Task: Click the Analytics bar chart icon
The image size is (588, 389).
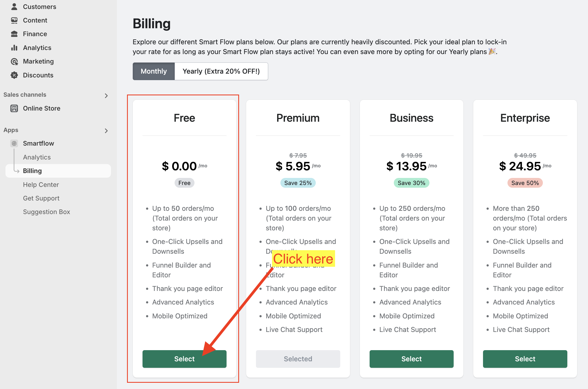Action: tap(14, 48)
